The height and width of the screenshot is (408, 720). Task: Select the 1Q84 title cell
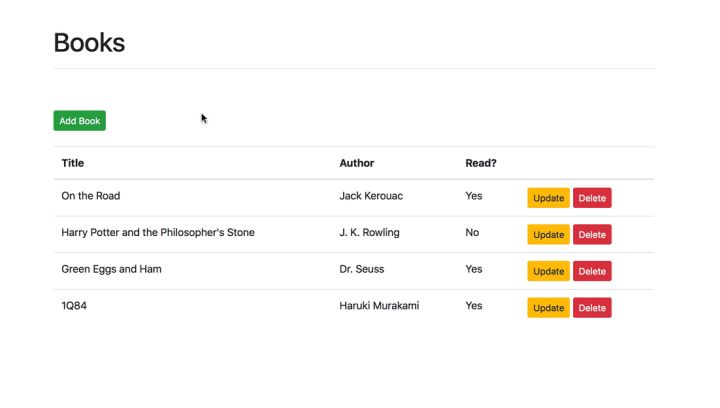coord(74,306)
